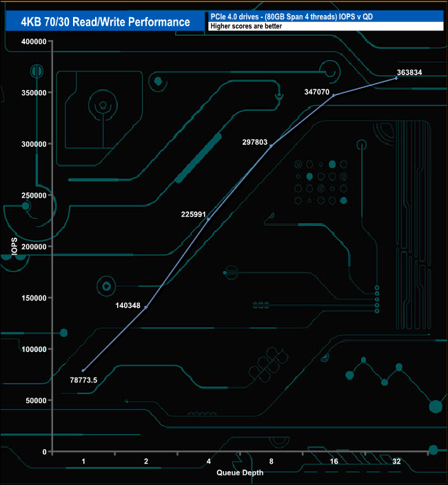Click the 'IOPS' vertical axis title
The image size is (448, 485).
click(x=14, y=247)
